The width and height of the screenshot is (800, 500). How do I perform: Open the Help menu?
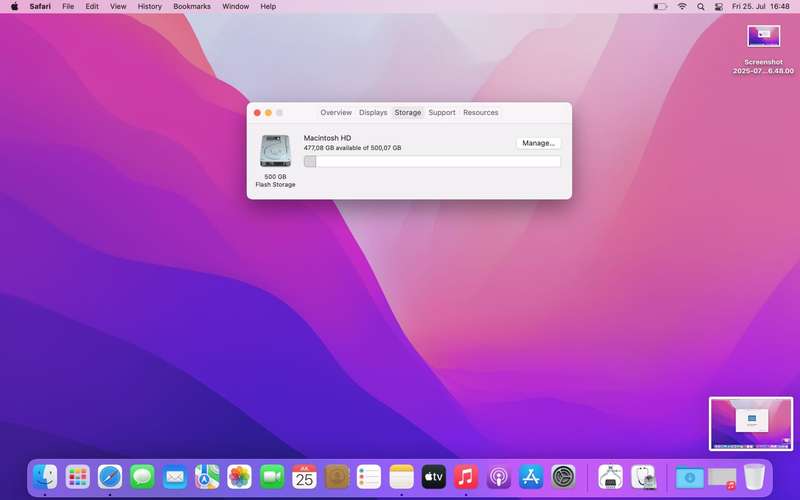268,7
